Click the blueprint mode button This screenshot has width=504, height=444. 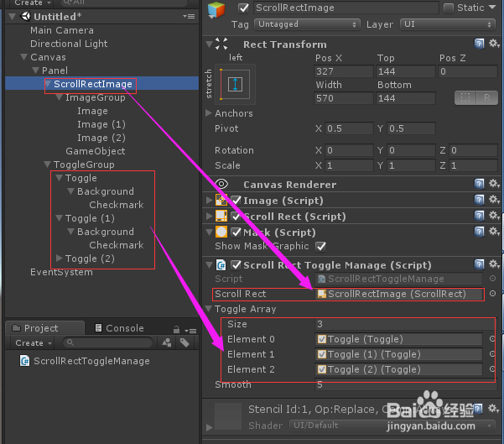click(x=465, y=98)
